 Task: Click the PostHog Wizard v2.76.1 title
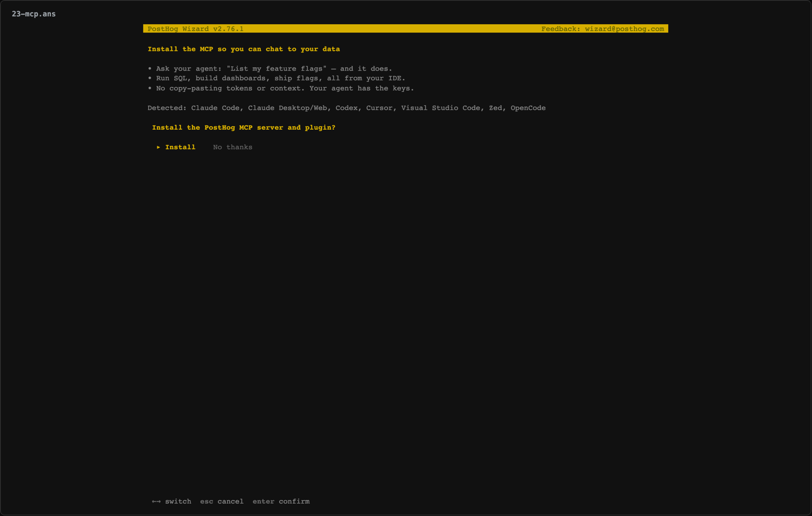[195, 29]
